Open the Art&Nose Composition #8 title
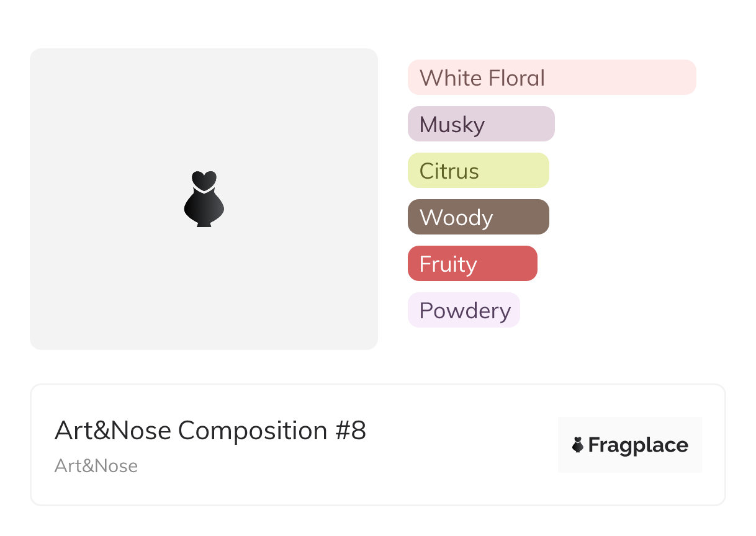This screenshot has width=756, height=536. [210, 431]
